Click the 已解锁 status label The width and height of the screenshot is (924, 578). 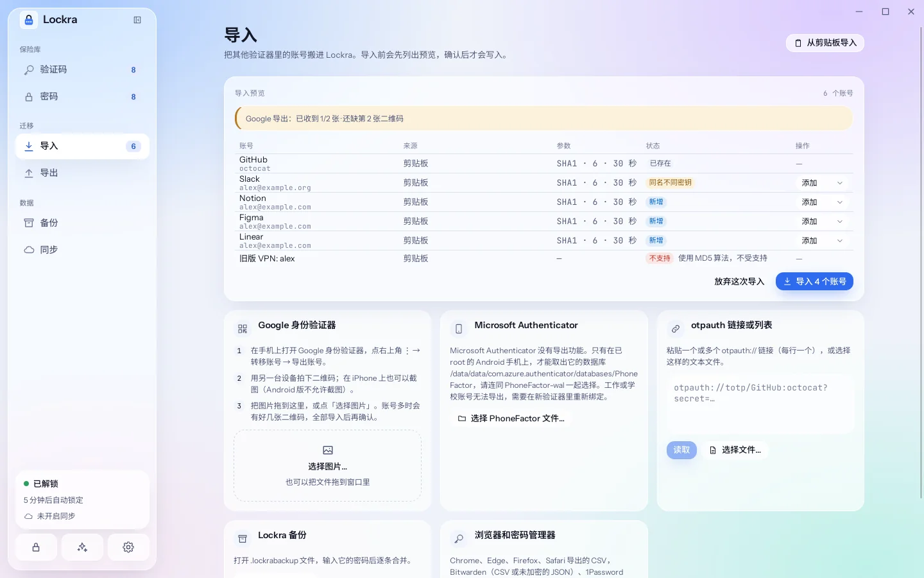pyautogui.click(x=46, y=484)
